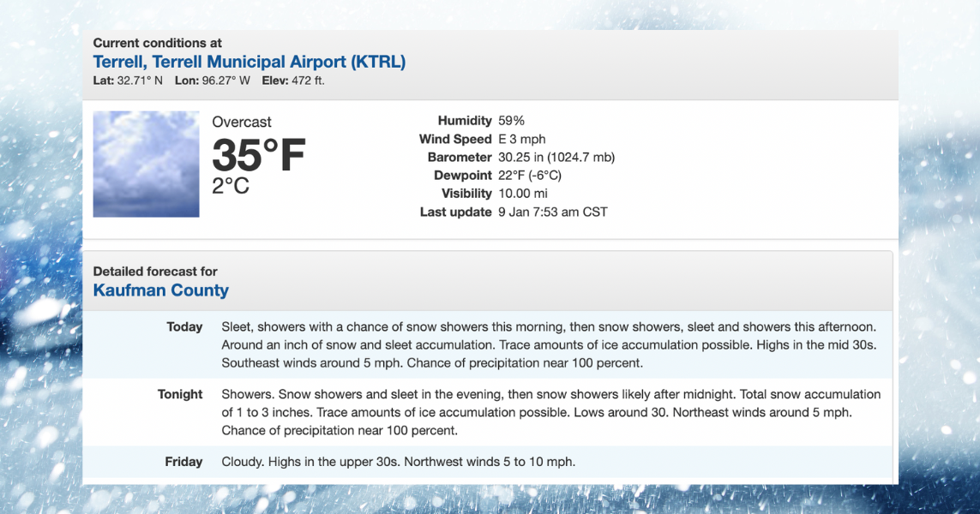Select the Today forecast row label
The height and width of the screenshot is (514, 980).
coord(184,326)
